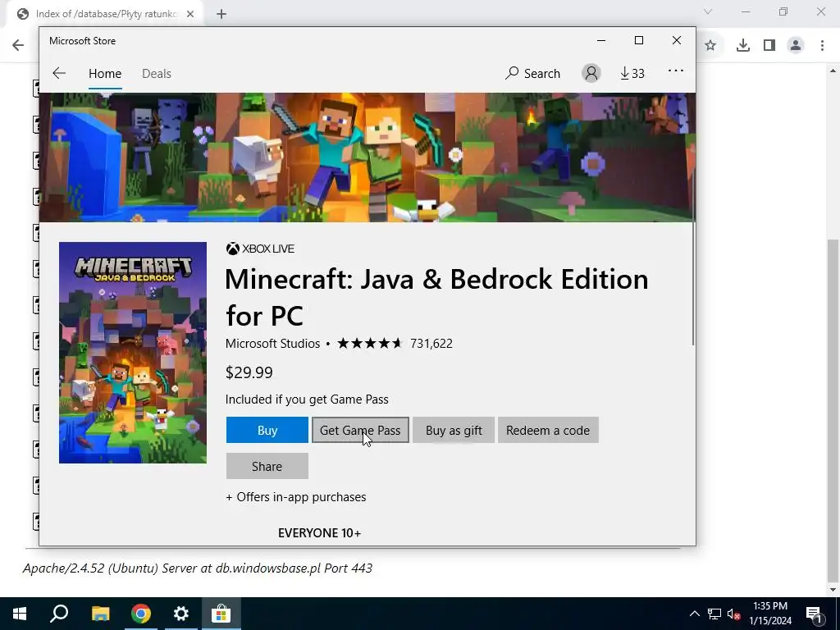Image resolution: width=840 pixels, height=630 pixels.
Task: Choose Buy as gift
Action: [x=454, y=430]
